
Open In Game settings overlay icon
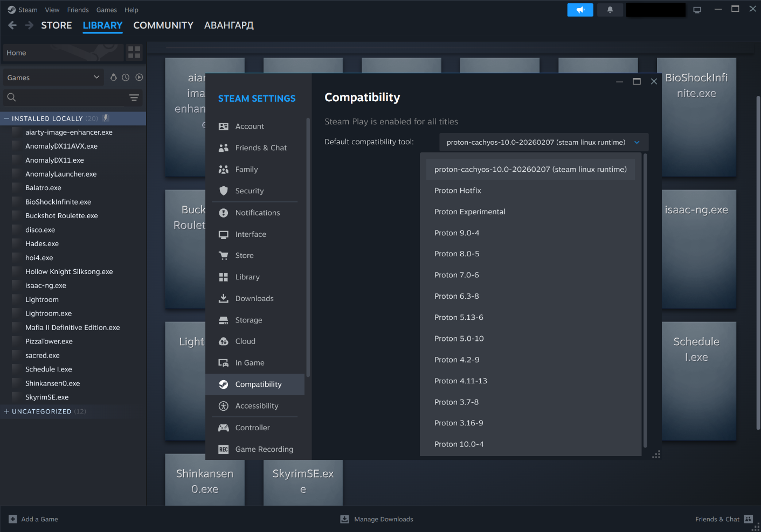[224, 363]
